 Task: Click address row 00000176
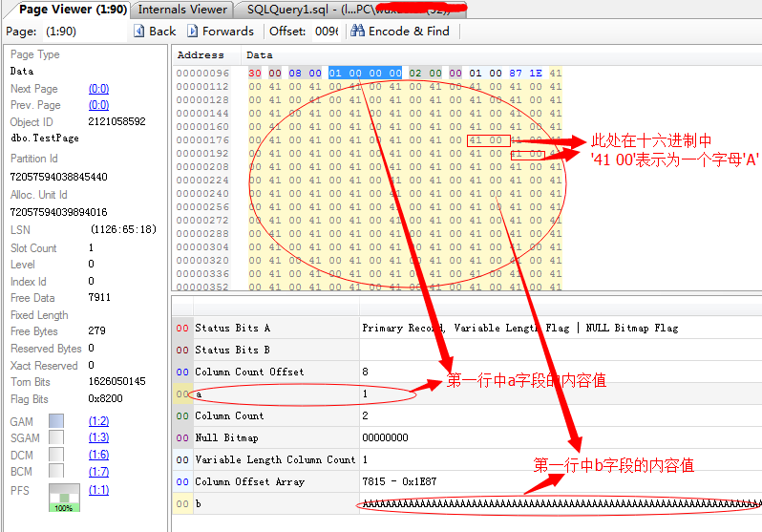click(202, 140)
